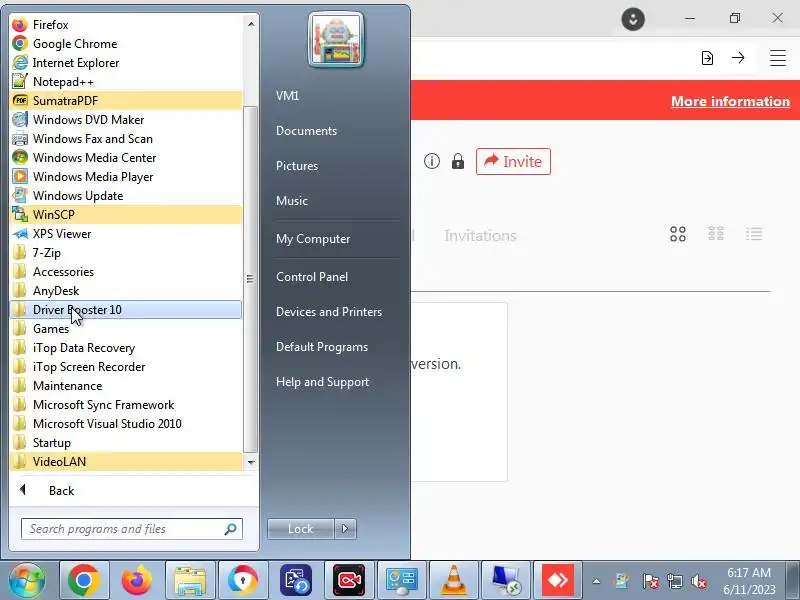Open XPS Viewer
Screen dimensions: 800x600
(x=126, y=234)
